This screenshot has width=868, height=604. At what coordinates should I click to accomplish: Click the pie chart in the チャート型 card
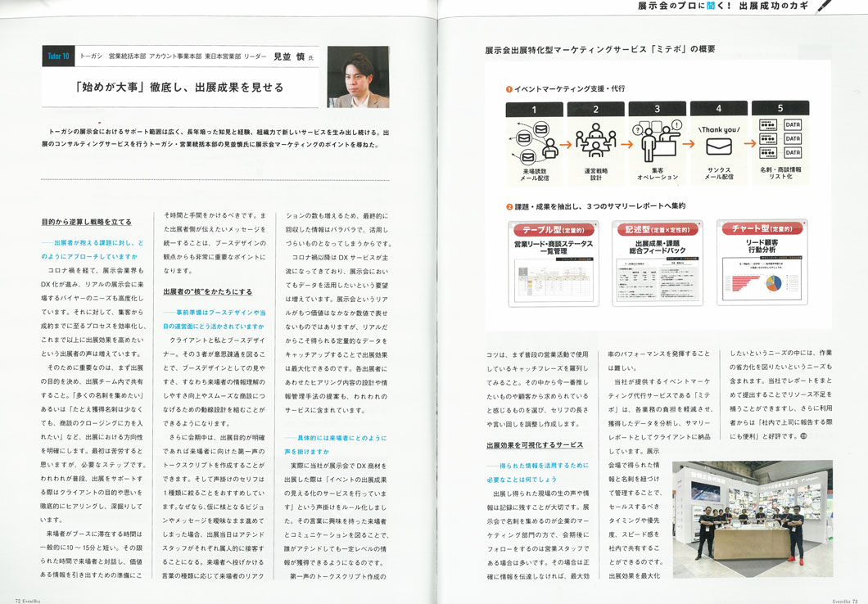pos(773,282)
